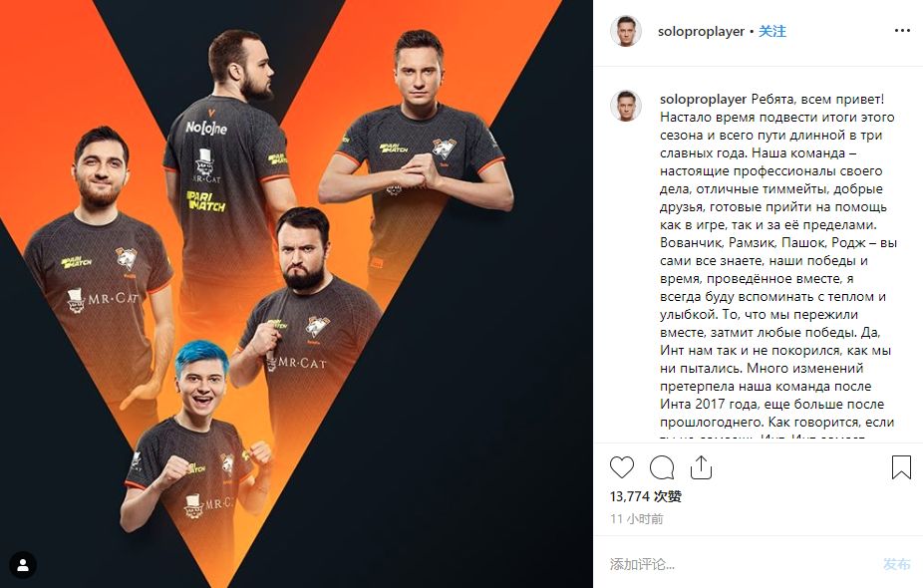The width and height of the screenshot is (923, 588).
Task: Open the 11 小时前 timestamp link
Action: point(637,518)
